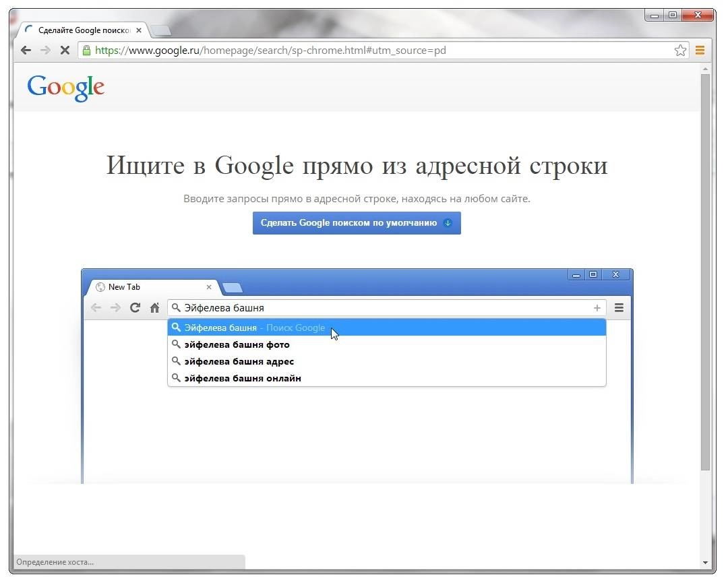Open the Chrome hamburger menu
Viewport: 728px width, 587px height.
700,50
